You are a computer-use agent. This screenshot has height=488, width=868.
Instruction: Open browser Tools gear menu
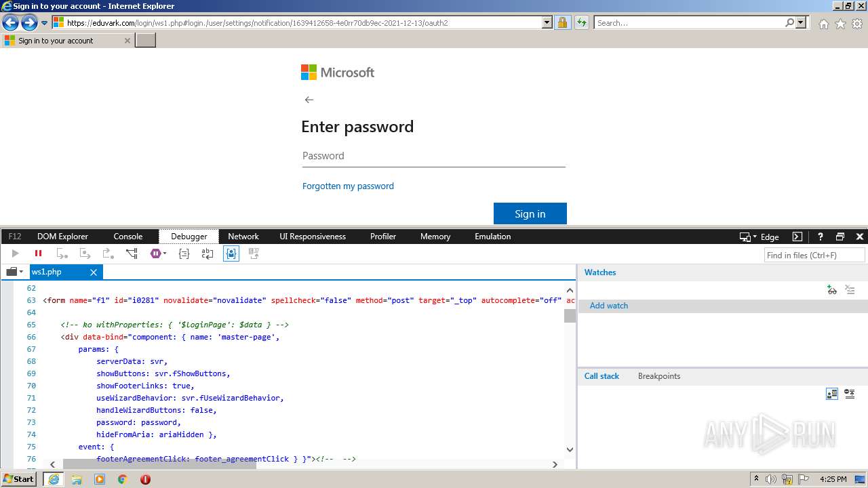tap(857, 24)
